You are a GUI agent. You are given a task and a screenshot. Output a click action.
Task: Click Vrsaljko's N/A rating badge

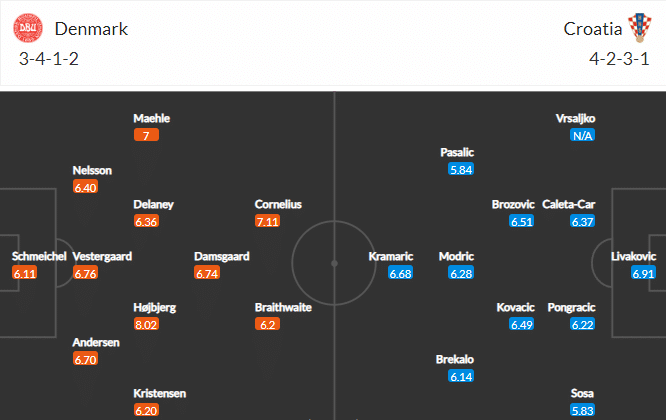click(582, 135)
